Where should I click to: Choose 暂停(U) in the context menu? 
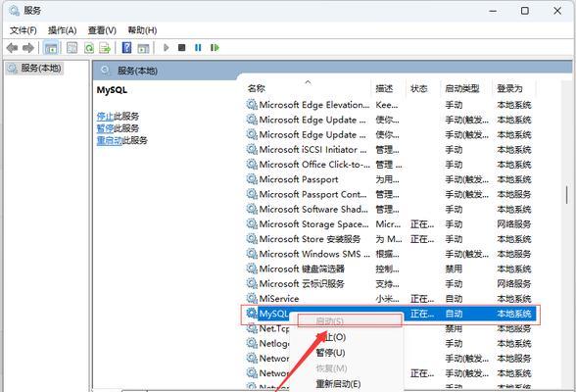tap(347, 353)
